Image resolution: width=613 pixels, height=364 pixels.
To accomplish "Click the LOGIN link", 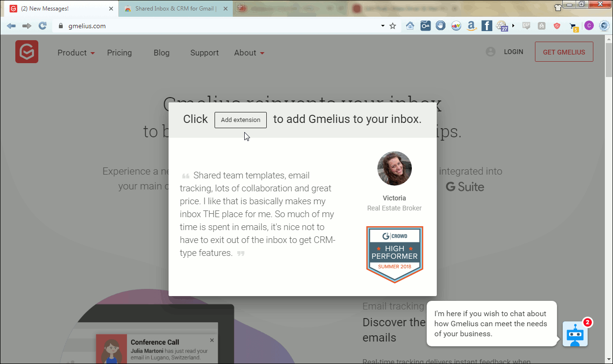I will pos(513,52).
